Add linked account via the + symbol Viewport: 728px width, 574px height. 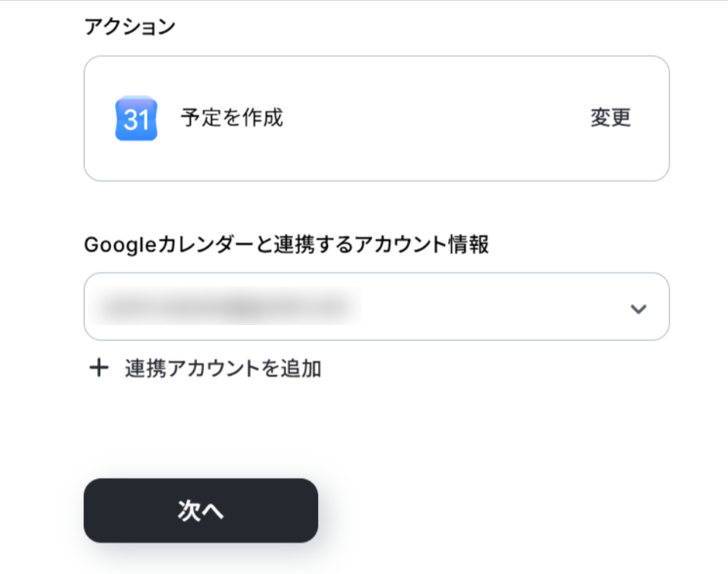point(99,368)
